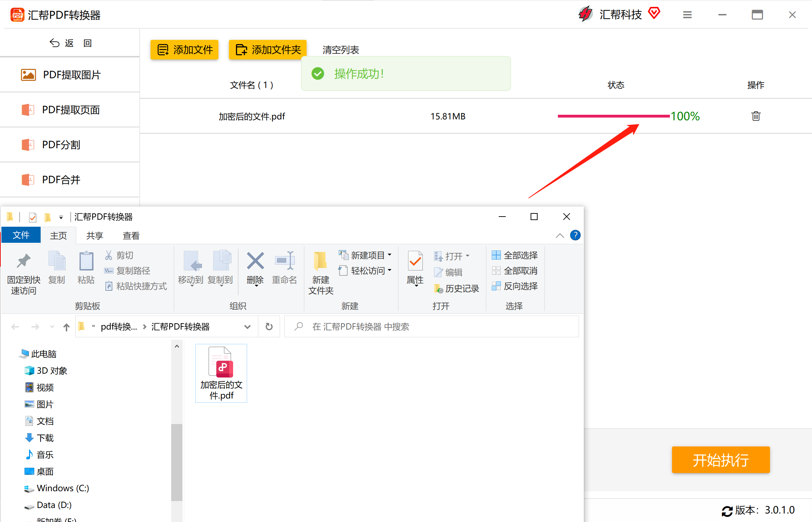Image resolution: width=812 pixels, height=522 pixels.
Task: Collapse the Explorer ribbon chevron
Action: [560, 235]
